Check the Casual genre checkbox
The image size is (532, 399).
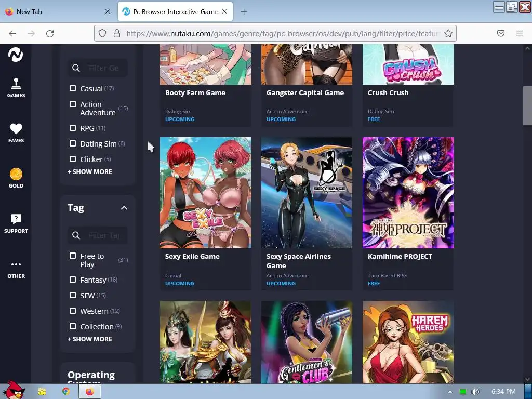[73, 88]
